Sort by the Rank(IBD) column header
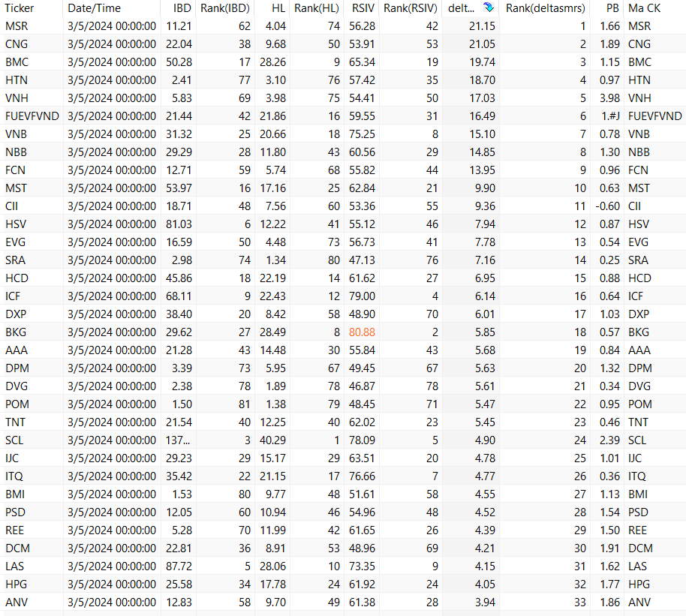This screenshot has width=686, height=616. 225,8
